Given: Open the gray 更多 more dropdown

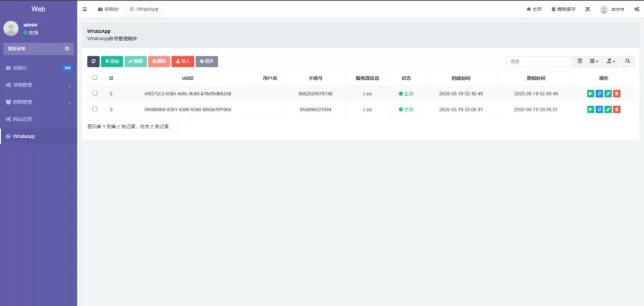Looking at the screenshot, I should point(206,61).
